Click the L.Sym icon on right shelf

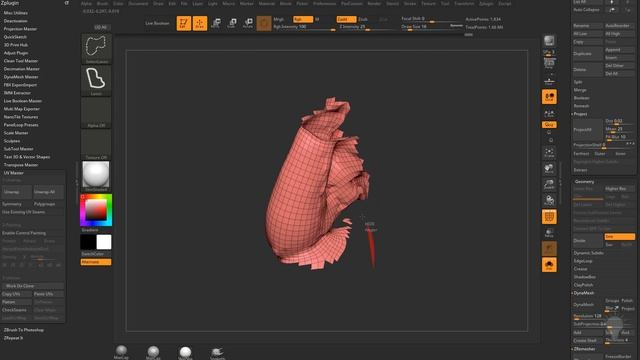pos(549,113)
